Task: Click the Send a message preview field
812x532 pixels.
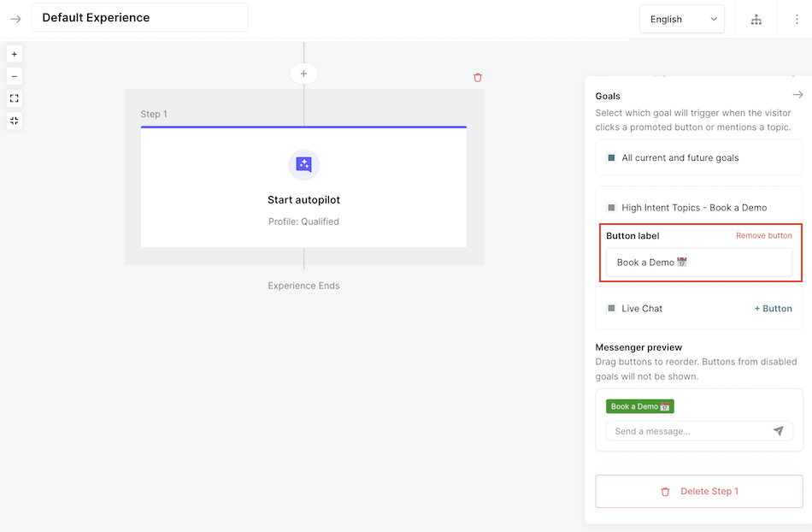Action: pyautogui.click(x=699, y=431)
